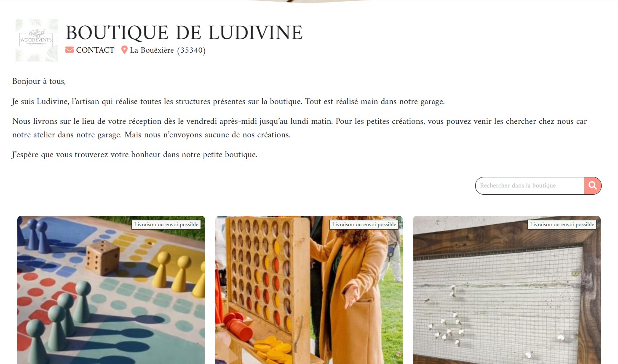Click the location pin icon

[x=124, y=50]
